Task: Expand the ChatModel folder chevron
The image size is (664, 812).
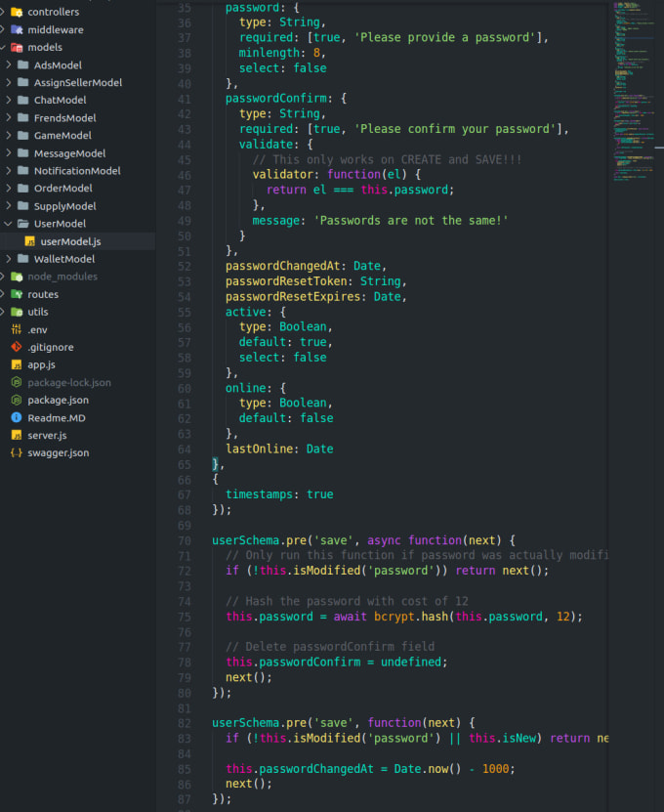Action: (8, 100)
